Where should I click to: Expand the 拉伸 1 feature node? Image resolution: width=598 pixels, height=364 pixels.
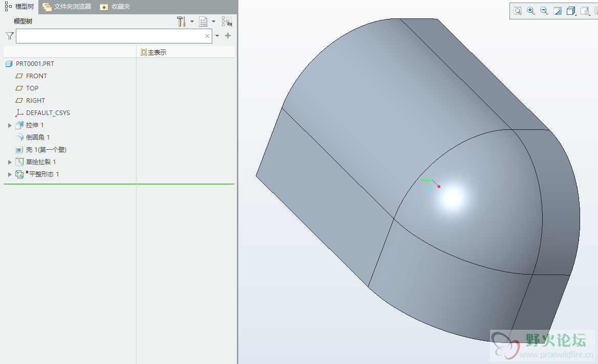tap(10, 125)
